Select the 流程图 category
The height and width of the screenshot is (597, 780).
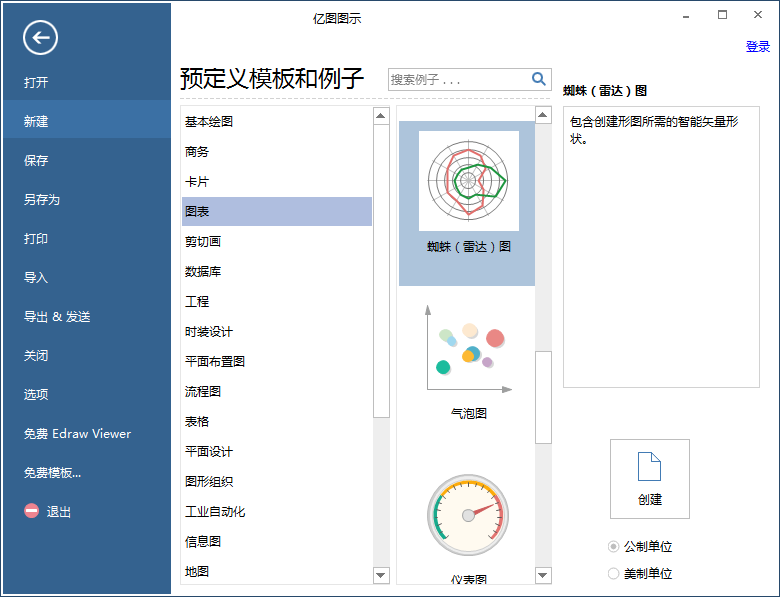pos(277,392)
